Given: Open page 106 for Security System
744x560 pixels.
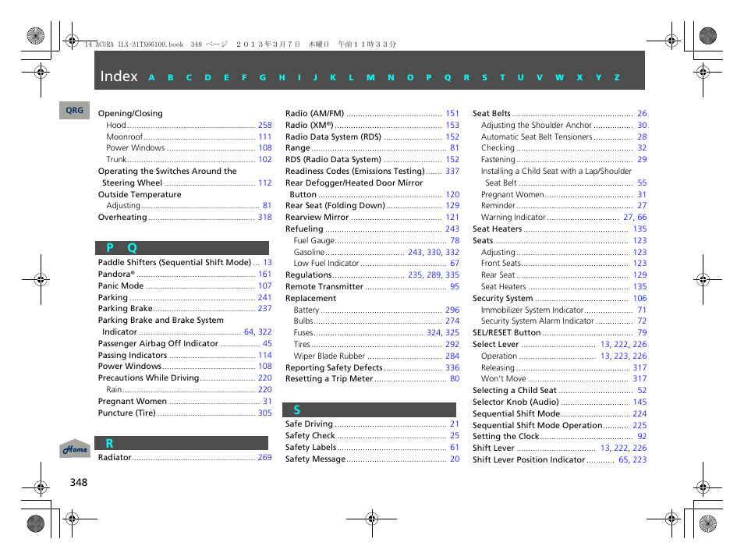Looking at the screenshot, I should (639, 298).
